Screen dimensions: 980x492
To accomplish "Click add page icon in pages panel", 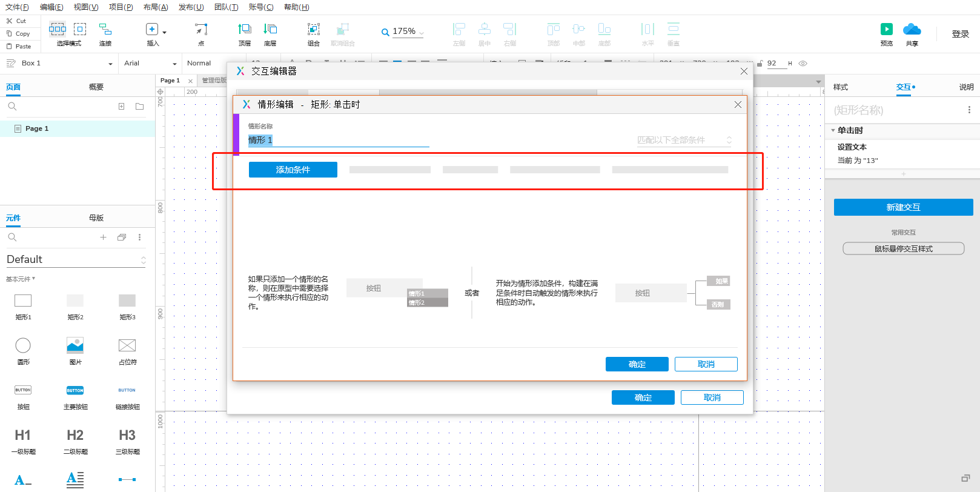I will pos(122,107).
